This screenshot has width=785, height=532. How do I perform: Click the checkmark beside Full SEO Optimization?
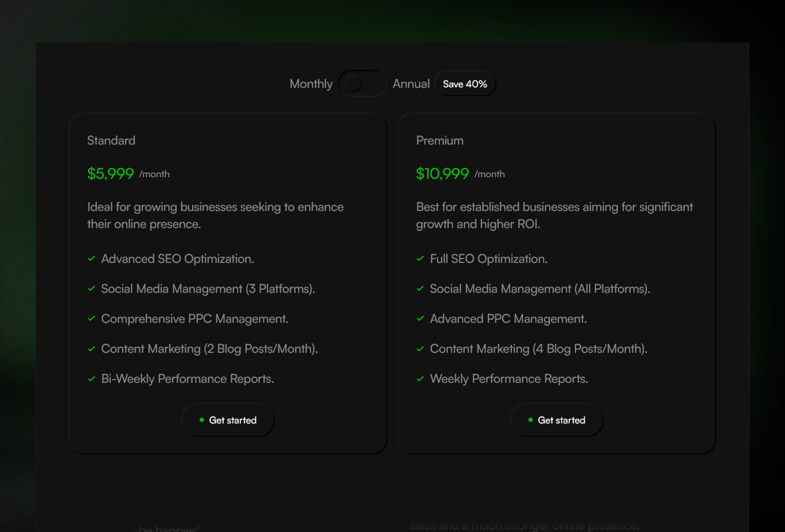point(420,258)
